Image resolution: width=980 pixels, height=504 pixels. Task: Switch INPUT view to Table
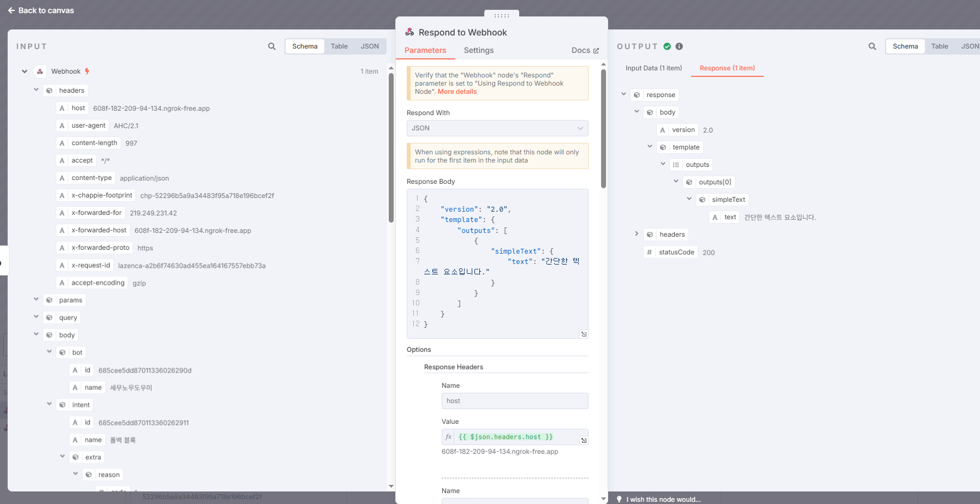[339, 46]
